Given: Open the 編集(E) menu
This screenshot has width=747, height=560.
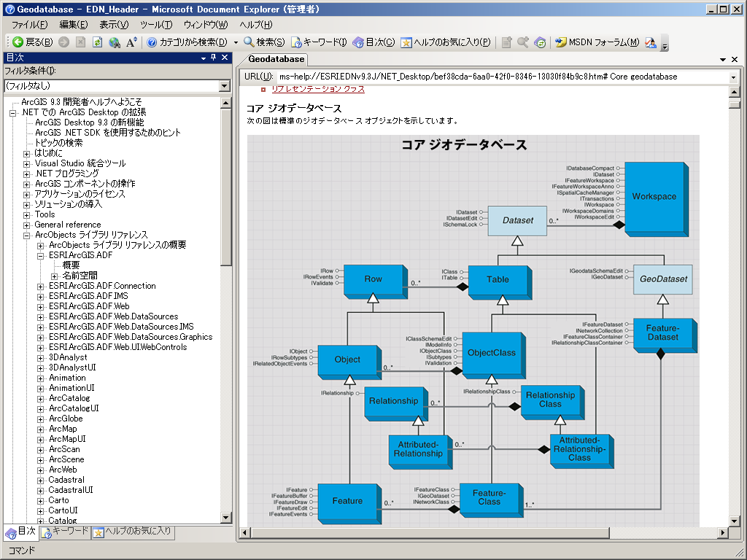Looking at the screenshot, I should click(74, 25).
